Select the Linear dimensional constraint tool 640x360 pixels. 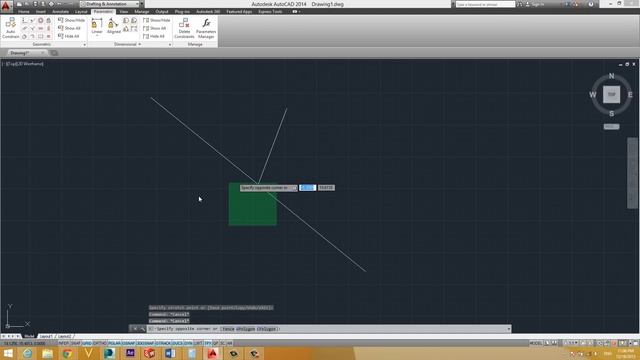(x=97, y=26)
